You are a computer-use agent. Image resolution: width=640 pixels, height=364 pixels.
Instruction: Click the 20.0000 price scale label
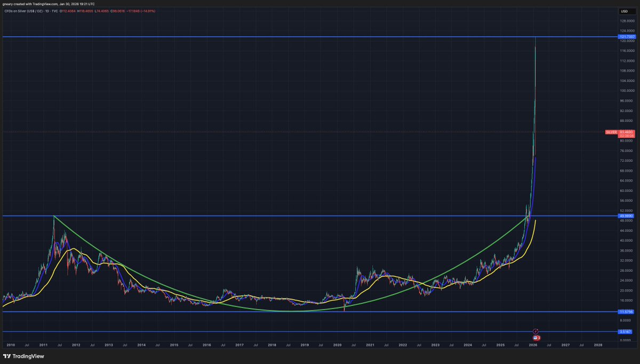[626, 290]
